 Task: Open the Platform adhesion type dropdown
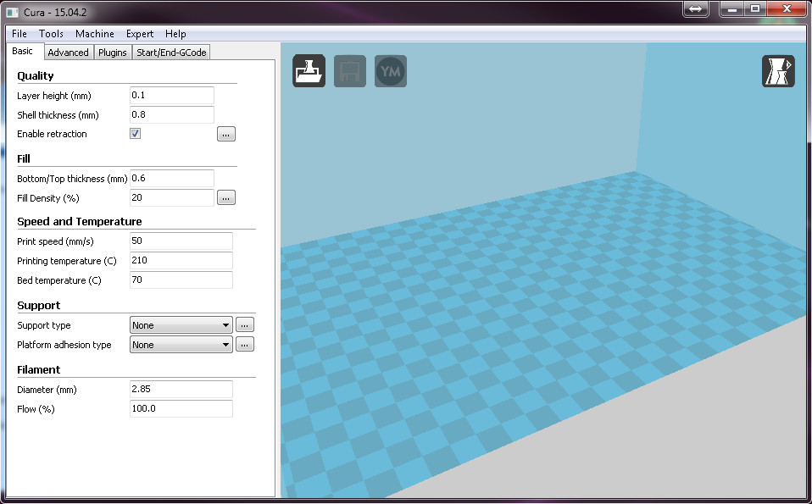tap(181, 345)
